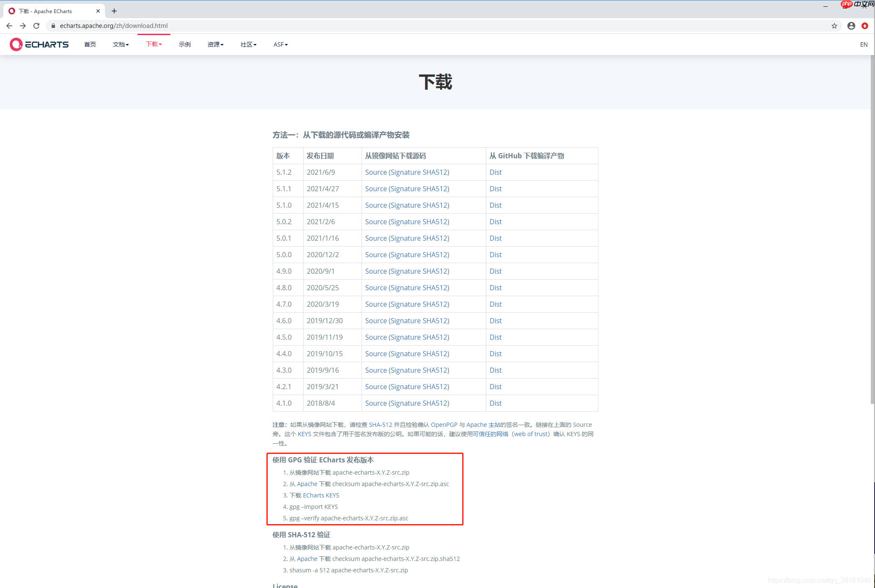Download Source for version 4.4.0
Screen dimensions: 875x588
(x=376, y=354)
